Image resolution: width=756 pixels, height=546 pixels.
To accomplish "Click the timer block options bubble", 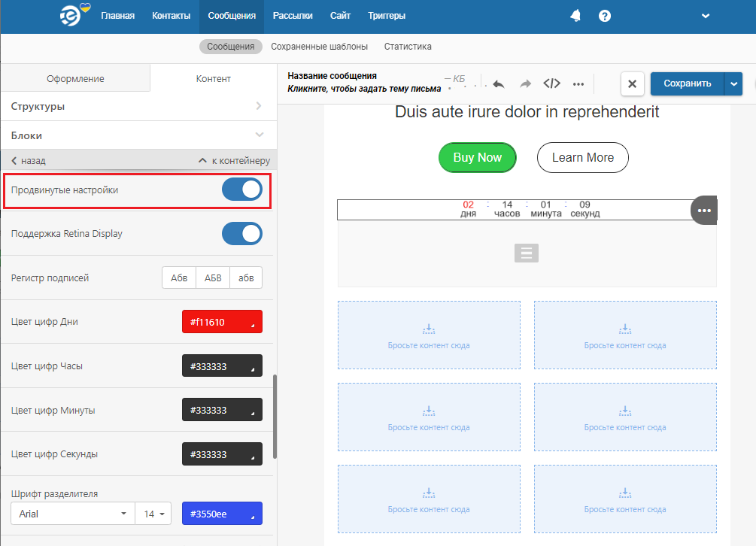I will coord(703,211).
